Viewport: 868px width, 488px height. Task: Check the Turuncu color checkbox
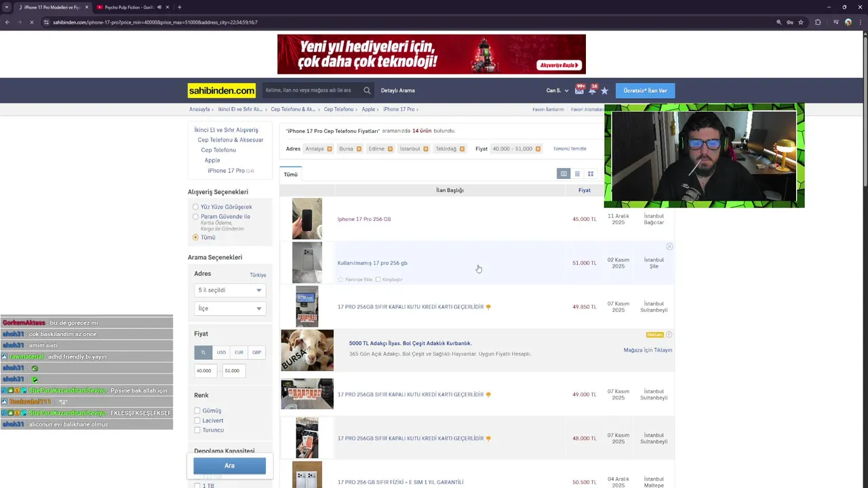coord(197,430)
